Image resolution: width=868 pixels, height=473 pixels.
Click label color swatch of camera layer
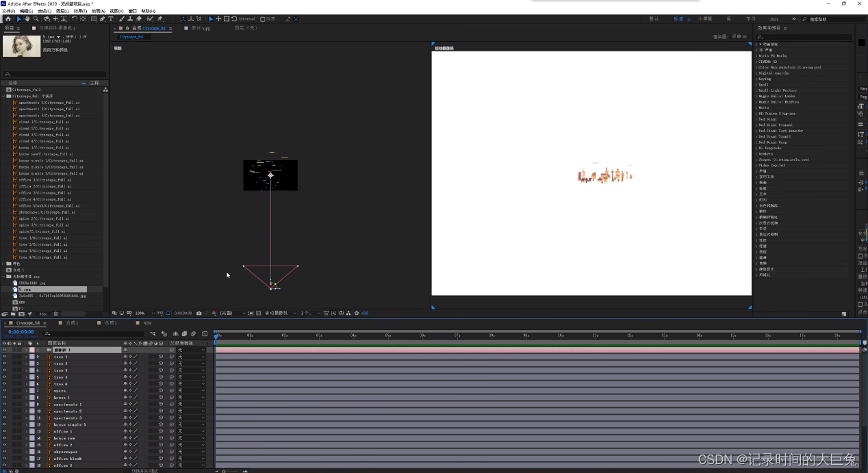[32, 350]
